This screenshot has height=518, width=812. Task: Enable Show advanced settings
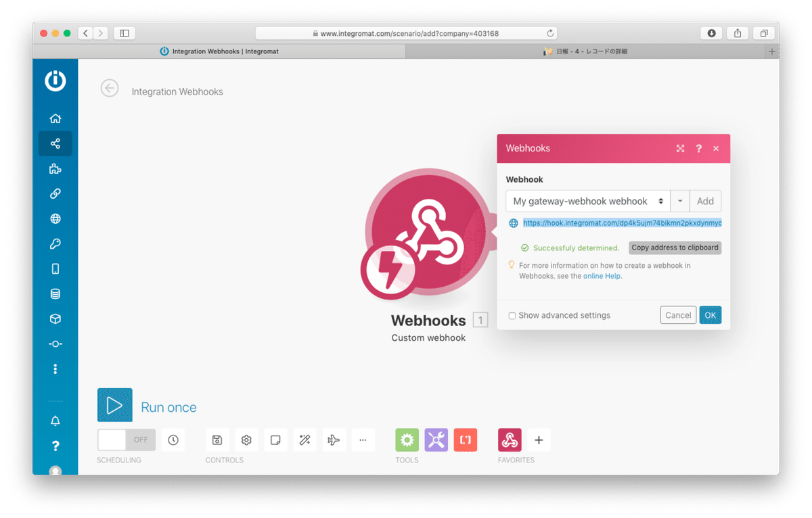click(x=512, y=315)
